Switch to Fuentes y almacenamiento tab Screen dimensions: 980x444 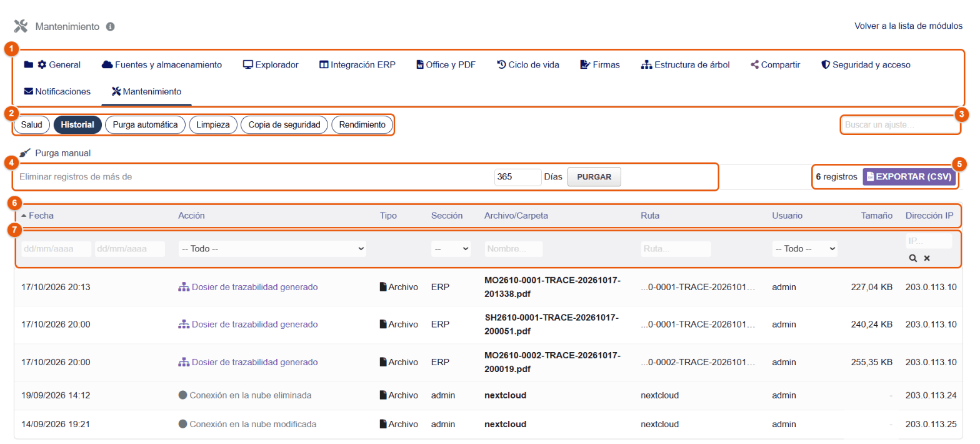[162, 64]
